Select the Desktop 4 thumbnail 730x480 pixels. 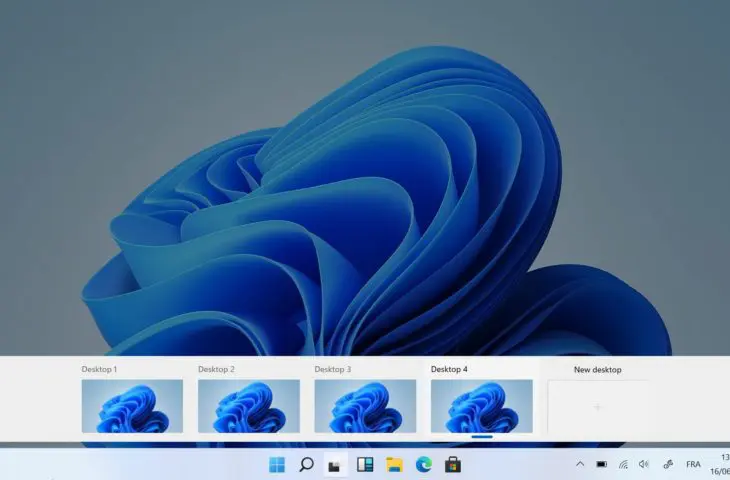(481, 406)
